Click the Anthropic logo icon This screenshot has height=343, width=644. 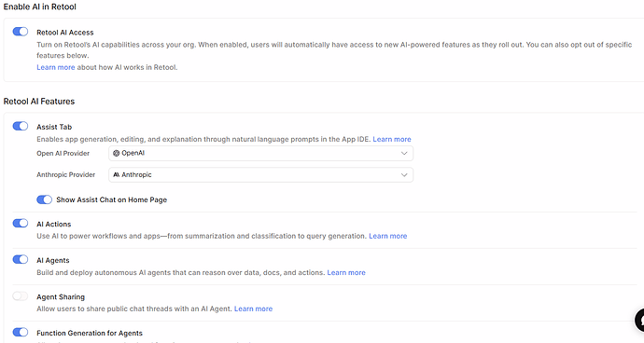click(117, 175)
